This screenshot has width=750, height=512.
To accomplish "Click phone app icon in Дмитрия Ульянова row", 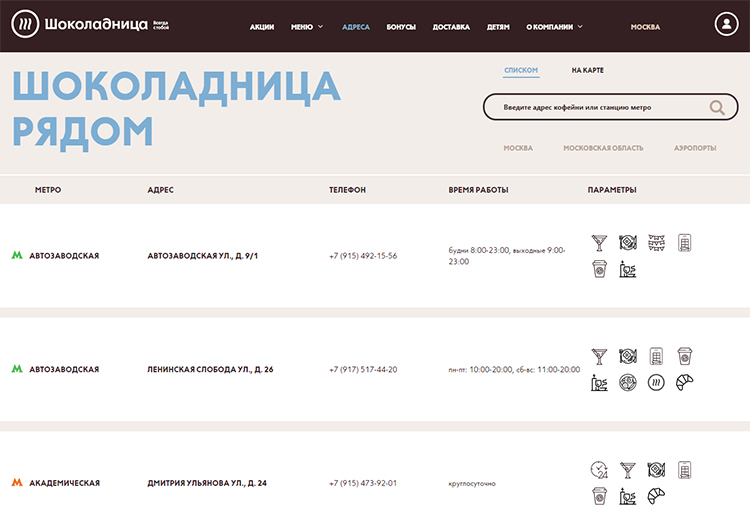I will (x=684, y=470).
